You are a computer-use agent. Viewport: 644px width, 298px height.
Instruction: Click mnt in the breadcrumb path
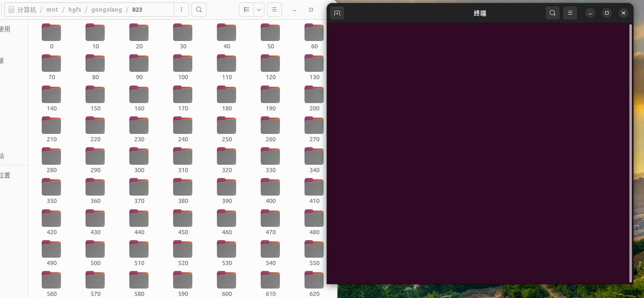[52, 10]
